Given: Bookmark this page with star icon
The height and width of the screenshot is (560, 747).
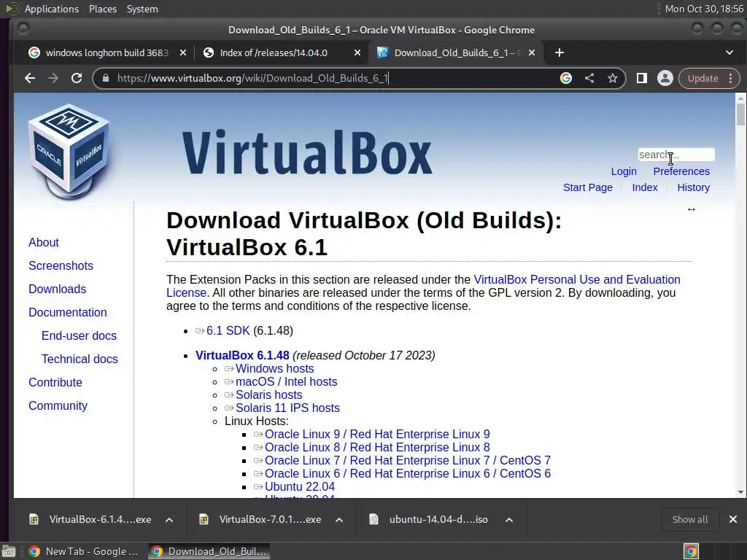Looking at the screenshot, I should point(613,78).
